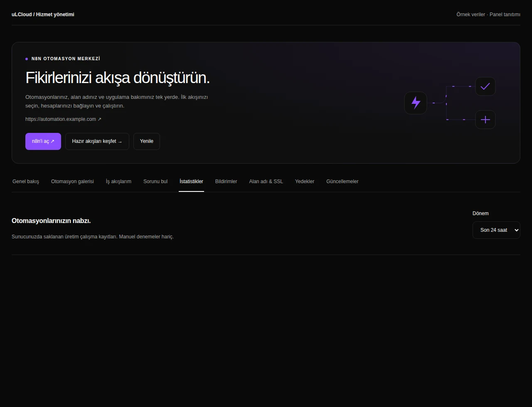Open the Genel bakış tab
The width and height of the screenshot is (532, 407).
[26, 181]
